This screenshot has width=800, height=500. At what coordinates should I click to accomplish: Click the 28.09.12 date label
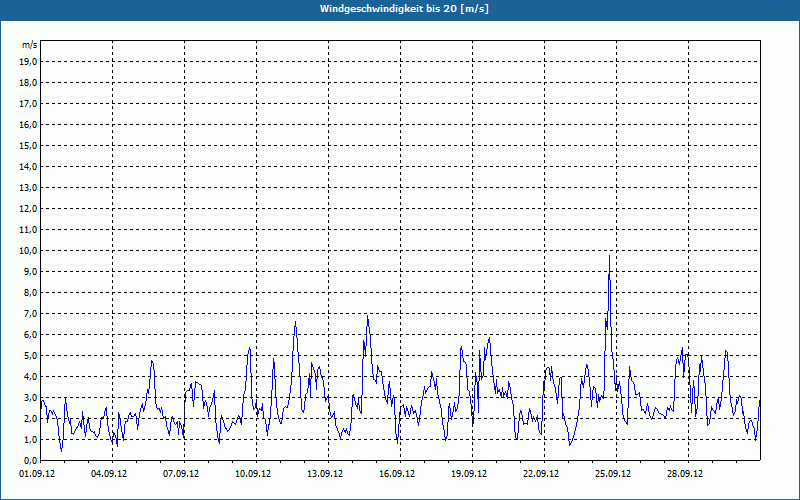tap(684, 473)
